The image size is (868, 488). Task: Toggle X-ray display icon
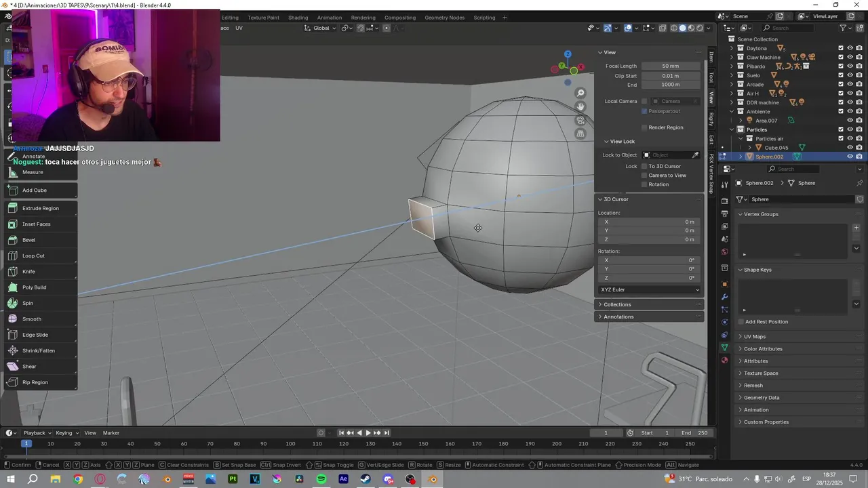(x=663, y=28)
